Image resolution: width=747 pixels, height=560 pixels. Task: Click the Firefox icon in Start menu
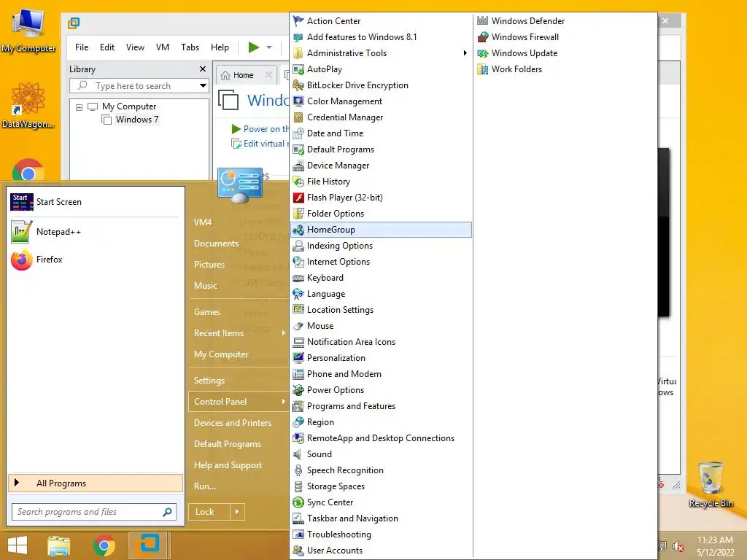coord(21,260)
